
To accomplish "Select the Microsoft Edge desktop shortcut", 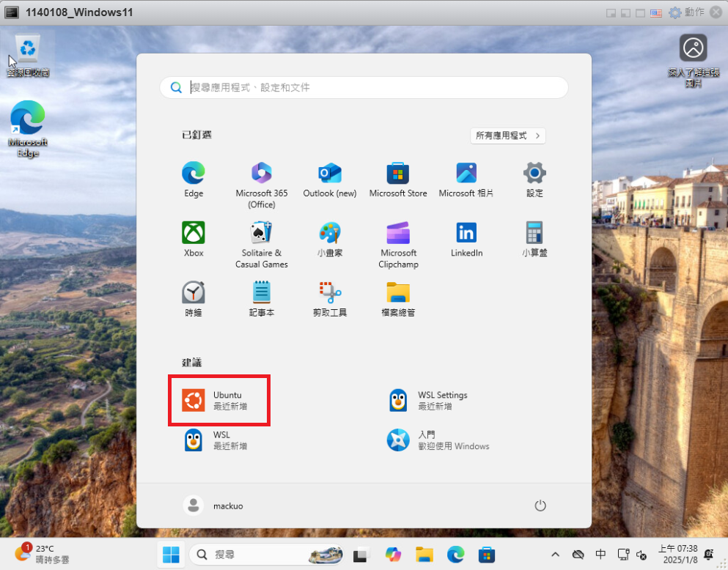I will coord(28,129).
